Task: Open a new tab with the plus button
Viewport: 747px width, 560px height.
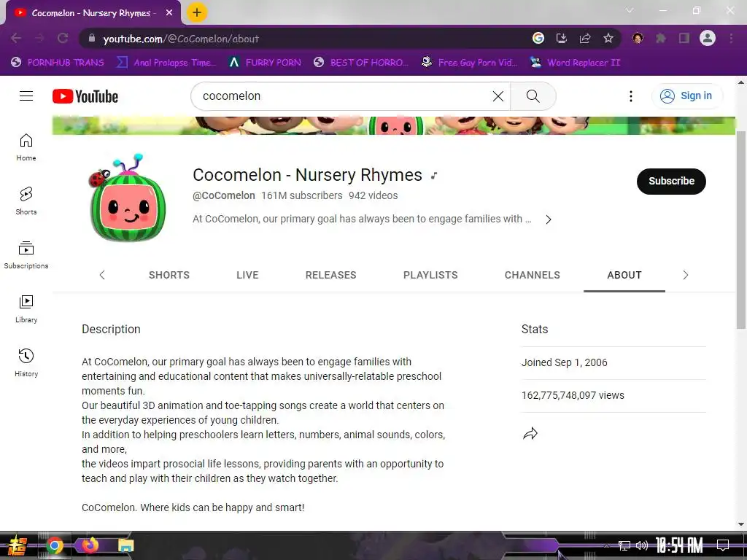Action: click(197, 12)
